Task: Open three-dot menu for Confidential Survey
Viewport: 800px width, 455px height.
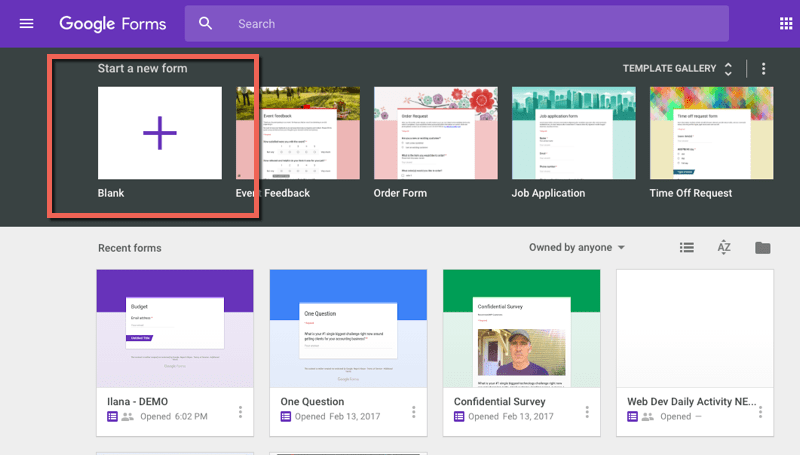Action: tap(587, 412)
